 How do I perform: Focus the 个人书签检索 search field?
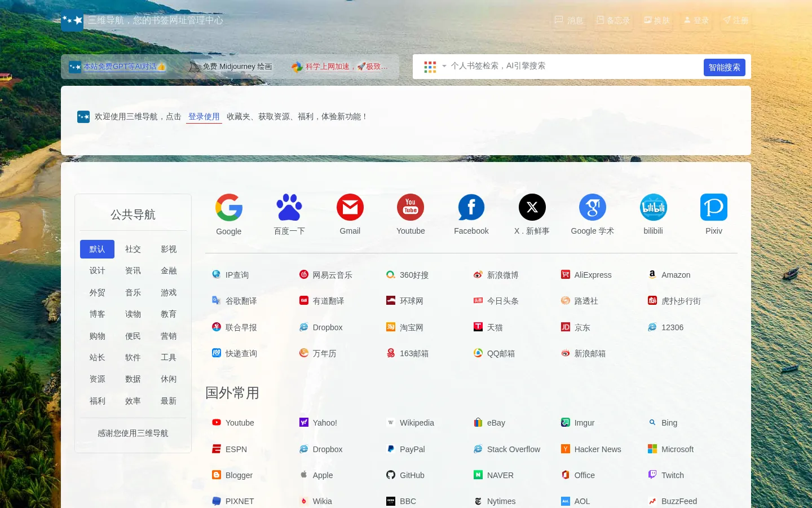coord(574,66)
